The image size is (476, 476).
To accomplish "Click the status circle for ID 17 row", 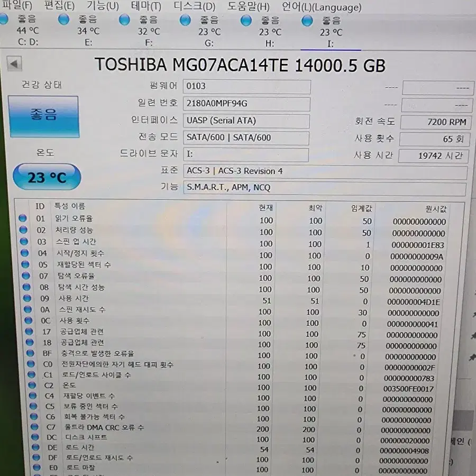I will pyautogui.click(x=29, y=331).
